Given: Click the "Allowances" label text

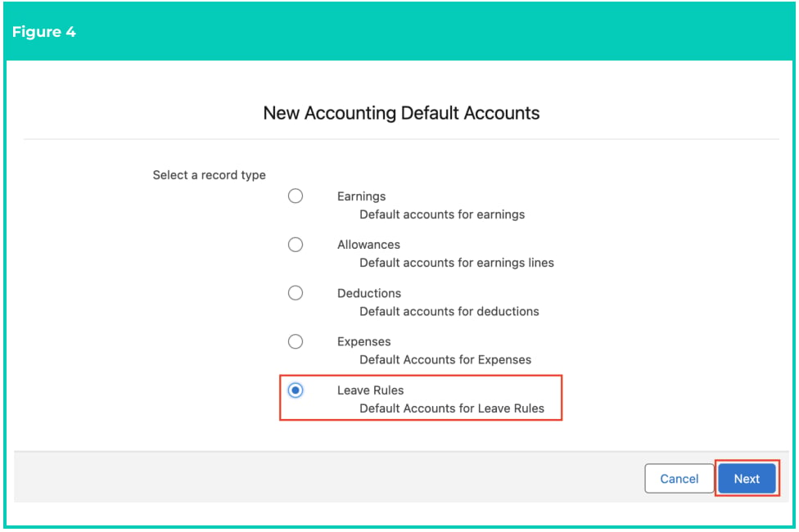Looking at the screenshot, I should pyautogui.click(x=368, y=245).
